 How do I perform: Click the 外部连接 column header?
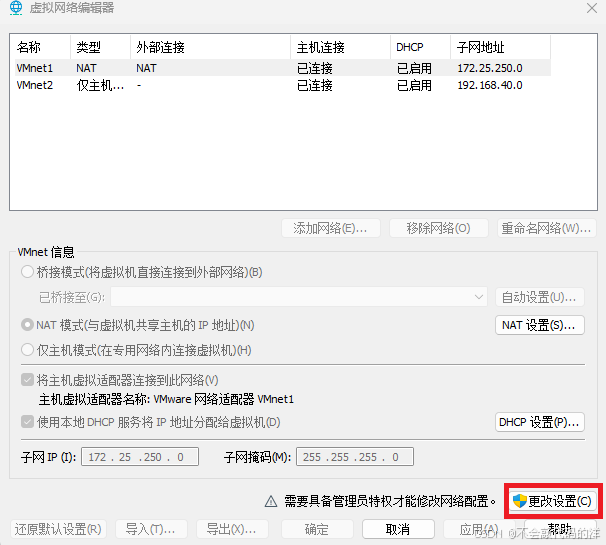pos(211,47)
